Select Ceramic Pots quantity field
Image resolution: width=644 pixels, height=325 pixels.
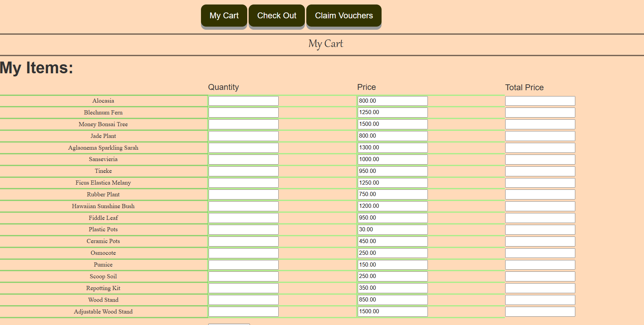[x=243, y=241]
